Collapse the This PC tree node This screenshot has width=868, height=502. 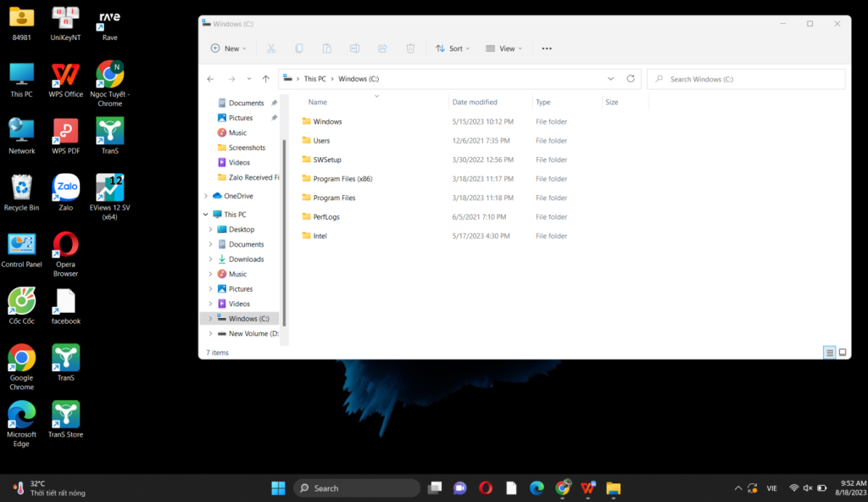pos(206,215)
